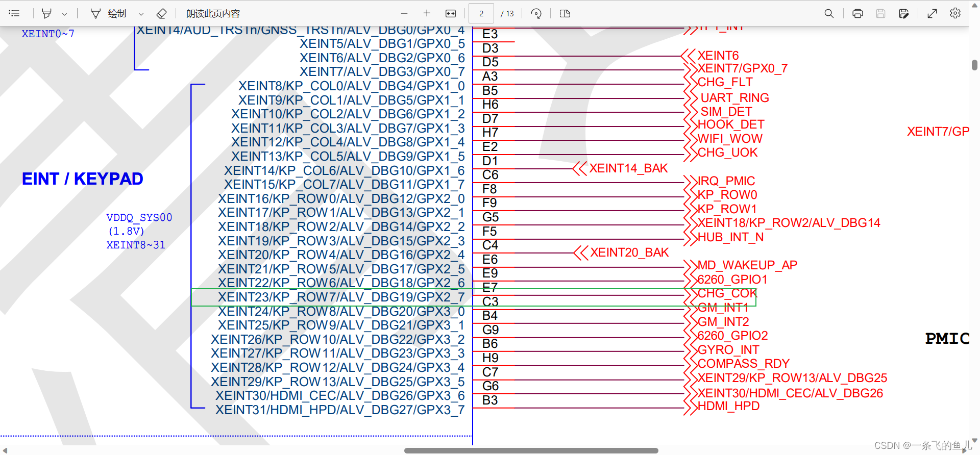This screenshot has height=455, width=980.
Task: Open the search in document tool
Action: (x=829, y=13)
